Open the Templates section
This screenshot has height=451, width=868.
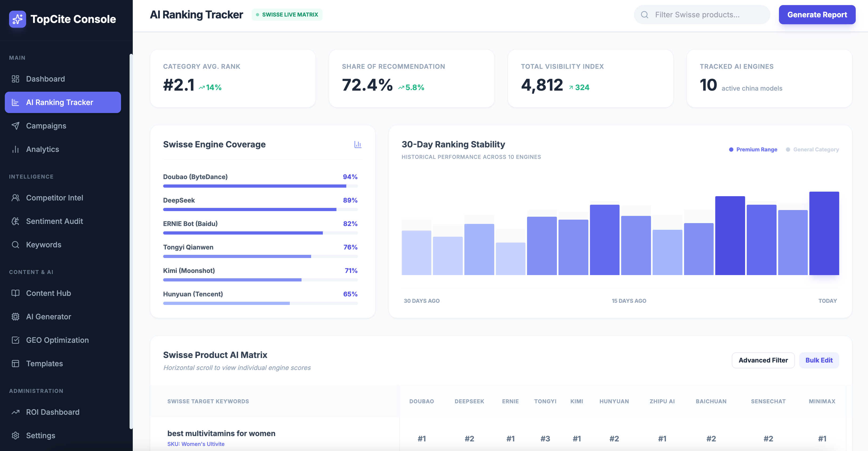[44, 363]
